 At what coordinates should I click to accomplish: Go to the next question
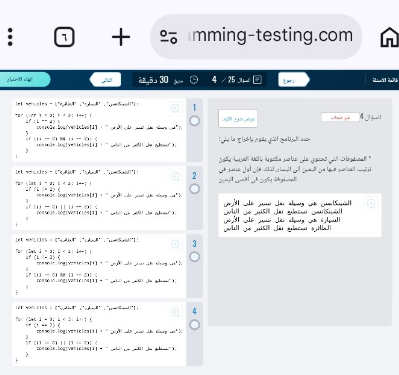(x=105, y=80)
